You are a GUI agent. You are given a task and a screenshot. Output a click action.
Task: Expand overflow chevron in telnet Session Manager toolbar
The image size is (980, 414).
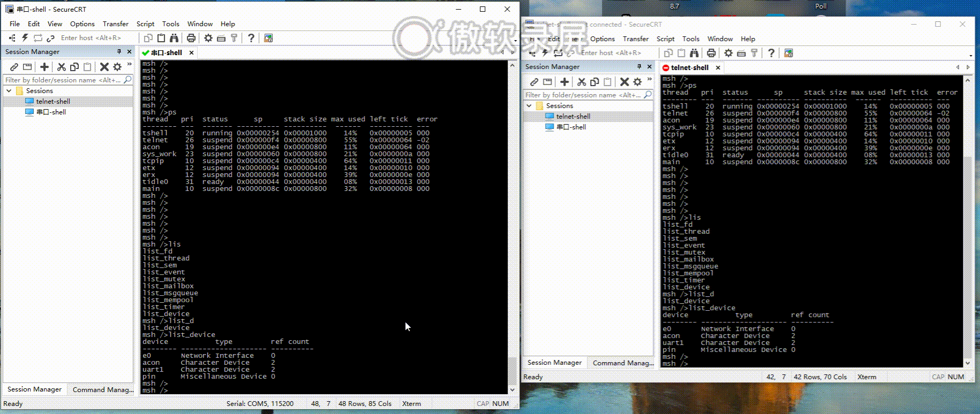point(649,79)
